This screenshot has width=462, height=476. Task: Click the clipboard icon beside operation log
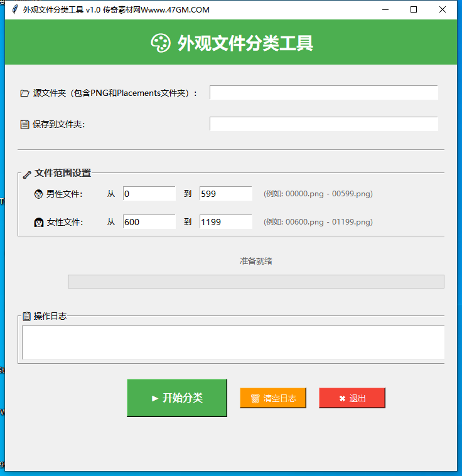click(26, 317)
